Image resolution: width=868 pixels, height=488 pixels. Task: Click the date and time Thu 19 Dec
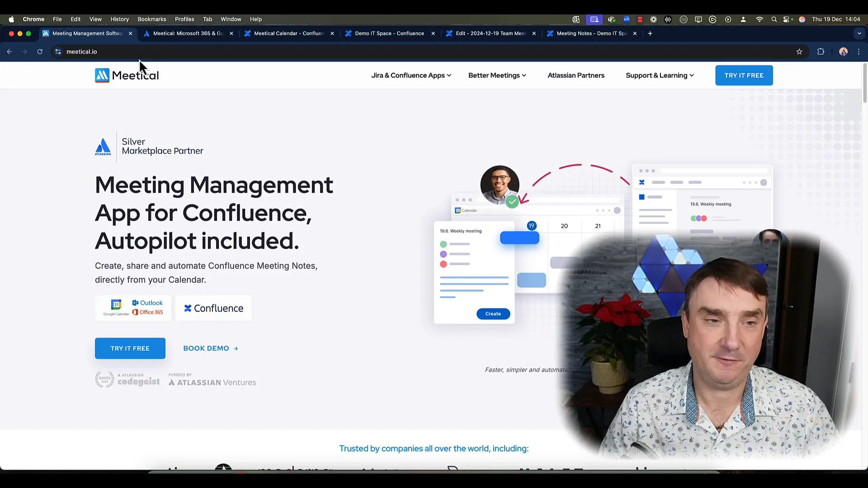836,19
